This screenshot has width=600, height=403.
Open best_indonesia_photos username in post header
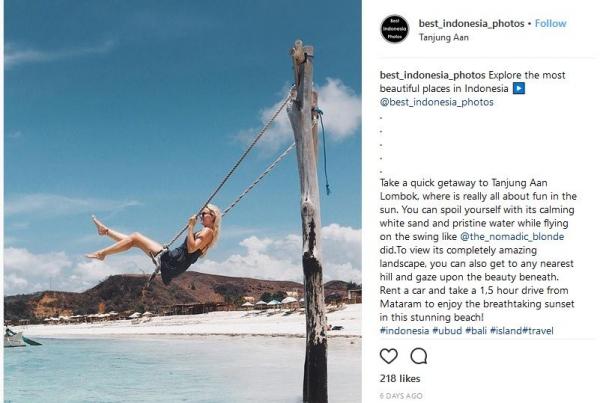tap(473, 23)
